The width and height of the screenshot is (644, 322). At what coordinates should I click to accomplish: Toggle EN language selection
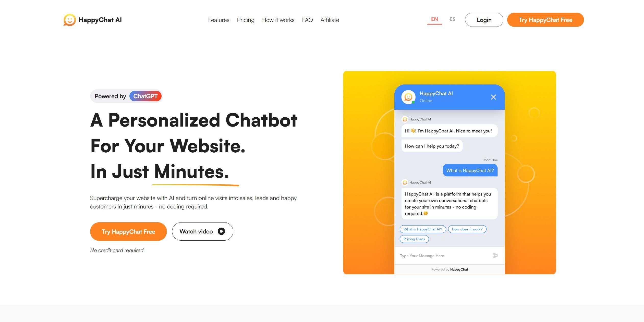(x=434, y=19)
